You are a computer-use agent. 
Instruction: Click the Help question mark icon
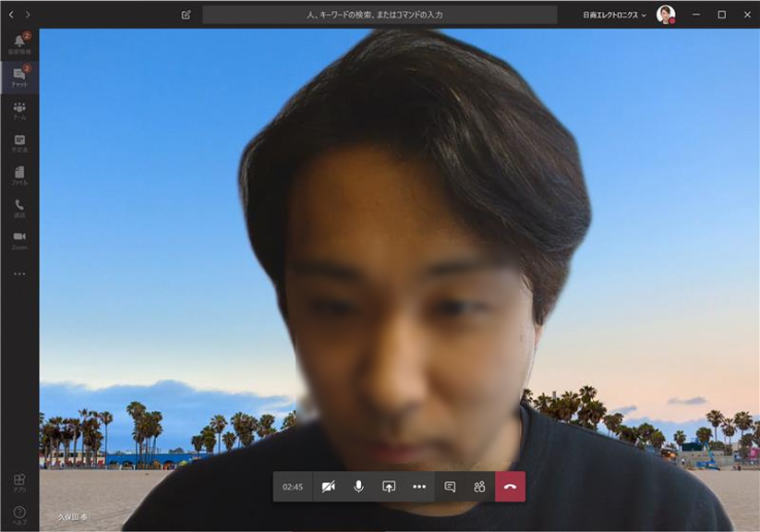19,514
